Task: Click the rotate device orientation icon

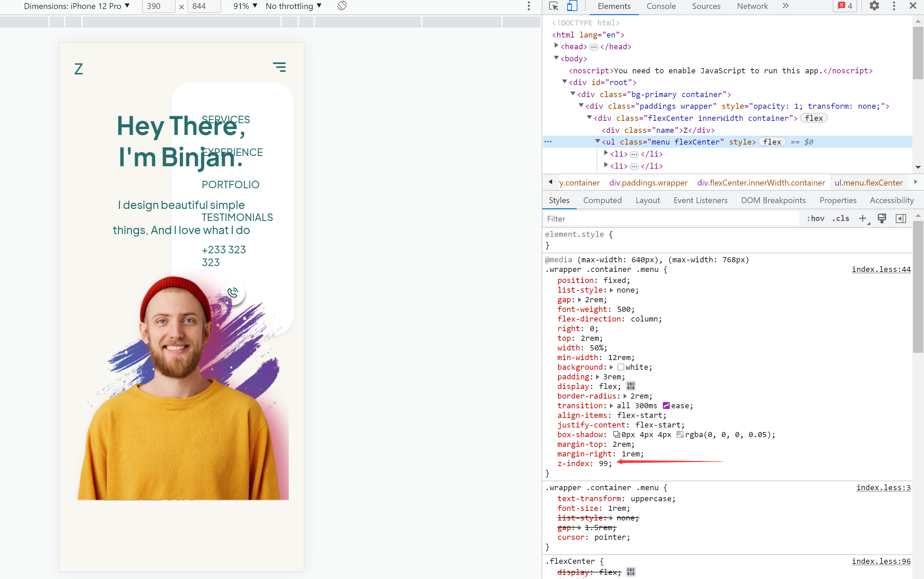Action: 342,6
